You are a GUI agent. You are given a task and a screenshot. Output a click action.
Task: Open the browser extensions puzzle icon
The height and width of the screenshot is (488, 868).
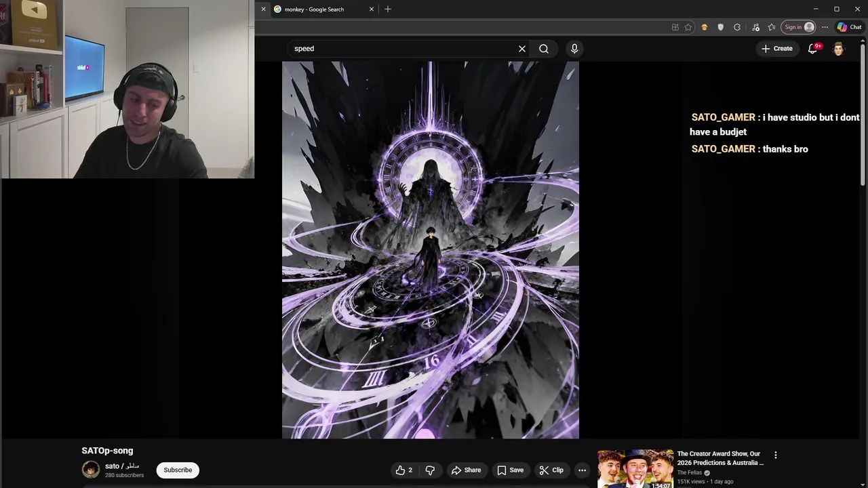coord(737,27)
